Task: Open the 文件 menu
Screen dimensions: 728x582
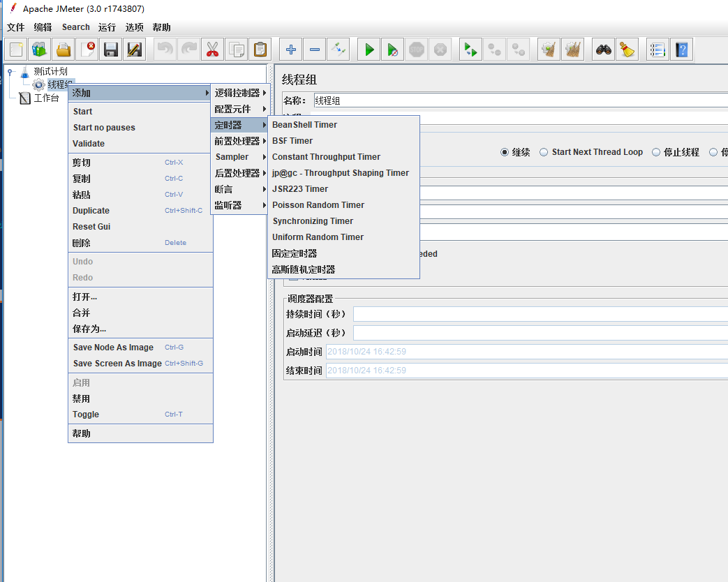Action: [16, 27]
